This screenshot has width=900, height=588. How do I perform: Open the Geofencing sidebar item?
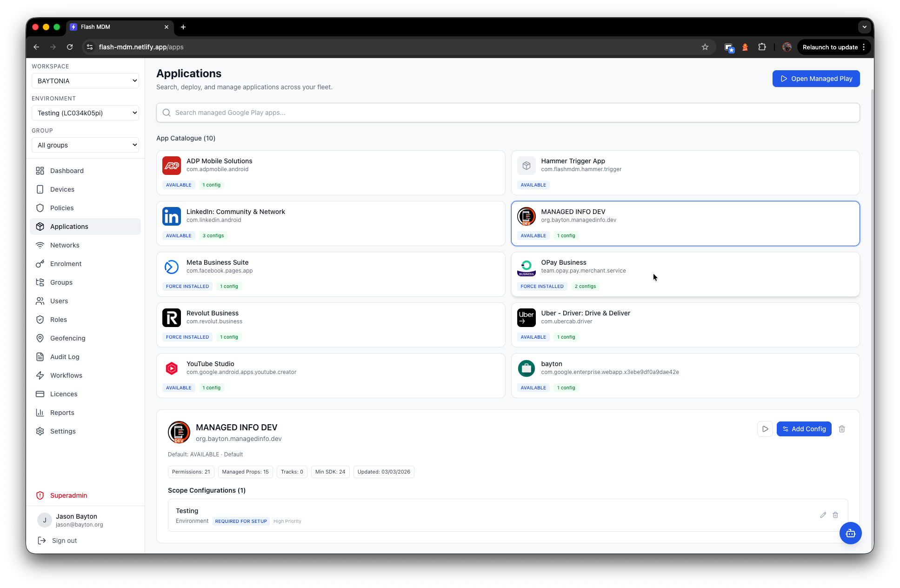[67, 338]
